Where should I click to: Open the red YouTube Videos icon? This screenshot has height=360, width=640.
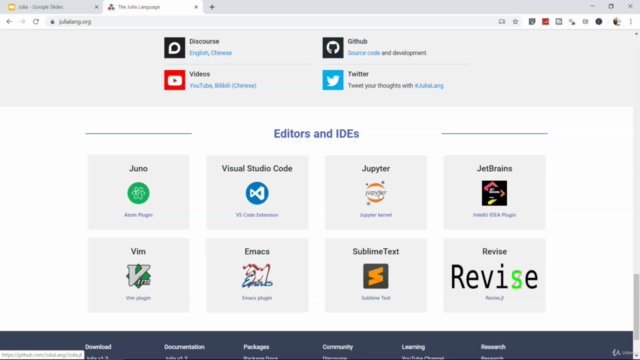(174, 80)
